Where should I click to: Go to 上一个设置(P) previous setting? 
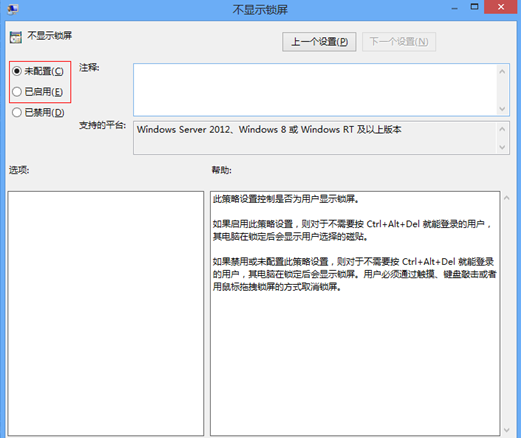point(319,42)
